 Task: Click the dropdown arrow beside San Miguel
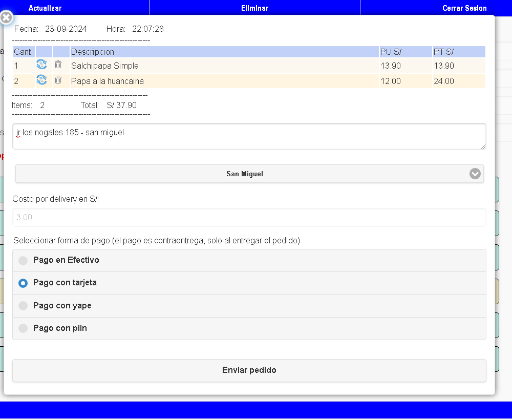[475, 174]
